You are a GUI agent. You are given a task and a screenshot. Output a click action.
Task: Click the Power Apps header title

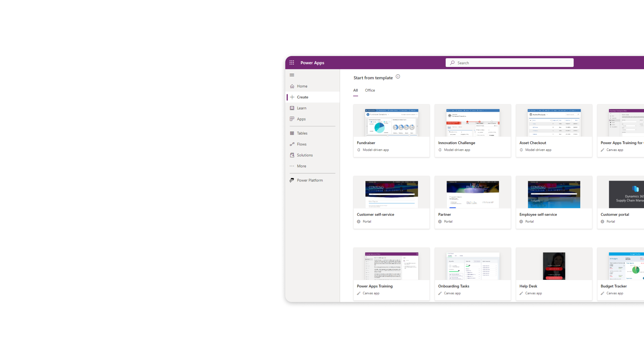click(x=312, y=63)
